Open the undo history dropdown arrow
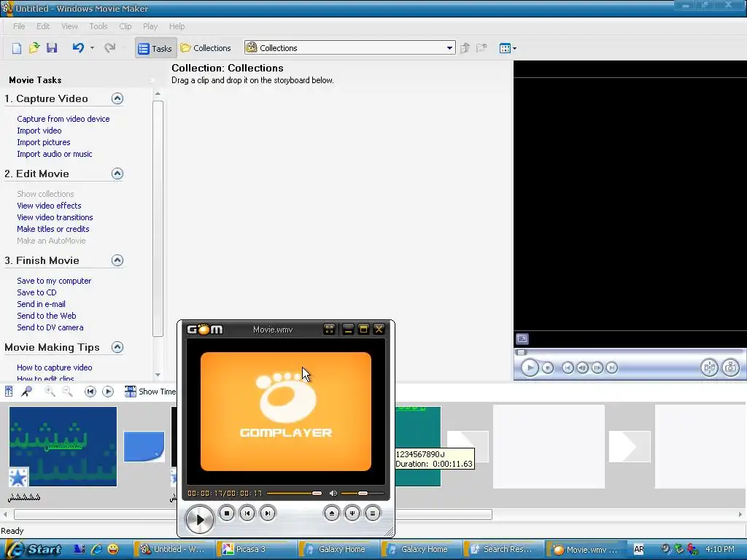 click(x=92, y=48)
